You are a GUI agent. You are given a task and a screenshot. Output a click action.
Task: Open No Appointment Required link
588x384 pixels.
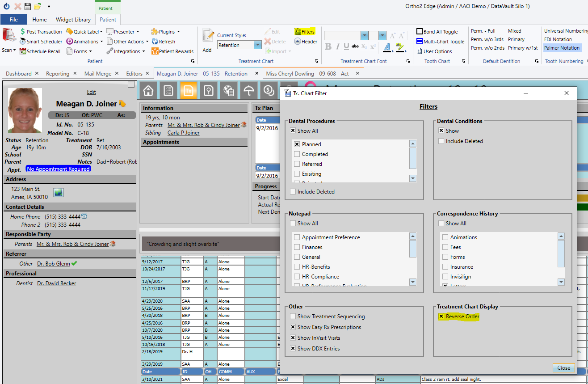coord(59,169)
